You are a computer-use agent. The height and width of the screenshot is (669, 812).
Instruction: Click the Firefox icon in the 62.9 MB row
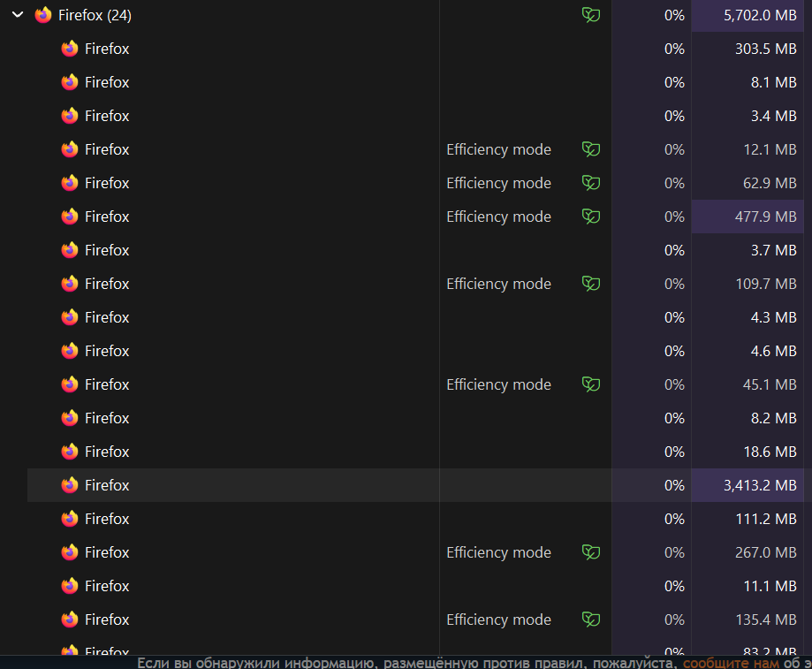coord(70,183)
